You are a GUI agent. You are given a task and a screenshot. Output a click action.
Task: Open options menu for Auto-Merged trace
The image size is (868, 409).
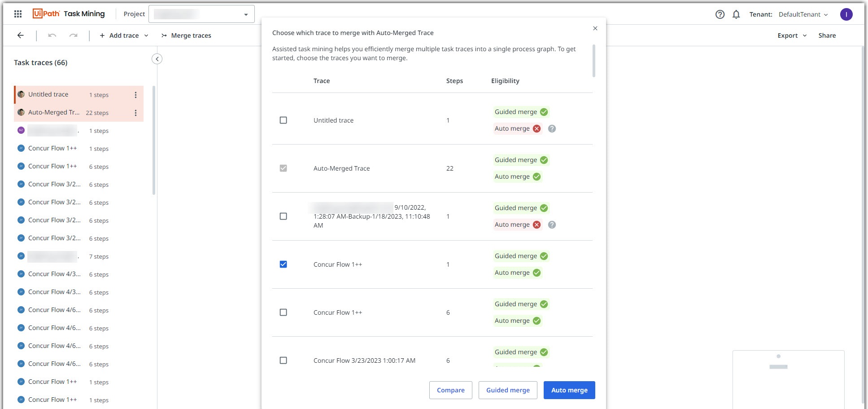[x=135, y=113]
